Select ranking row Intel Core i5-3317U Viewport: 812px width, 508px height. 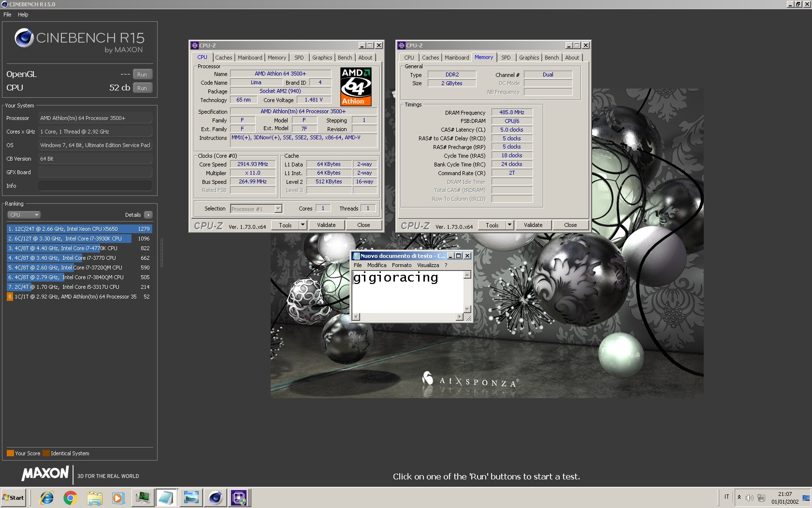(79, 287)
